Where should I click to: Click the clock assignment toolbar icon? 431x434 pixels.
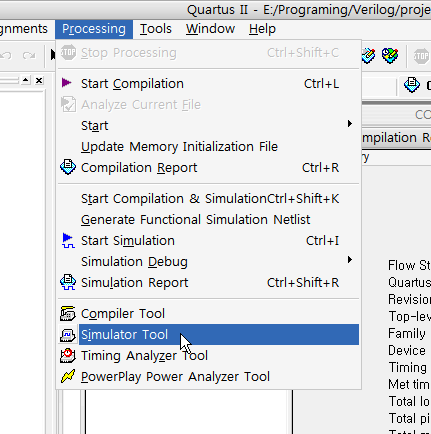pos(390,55)
